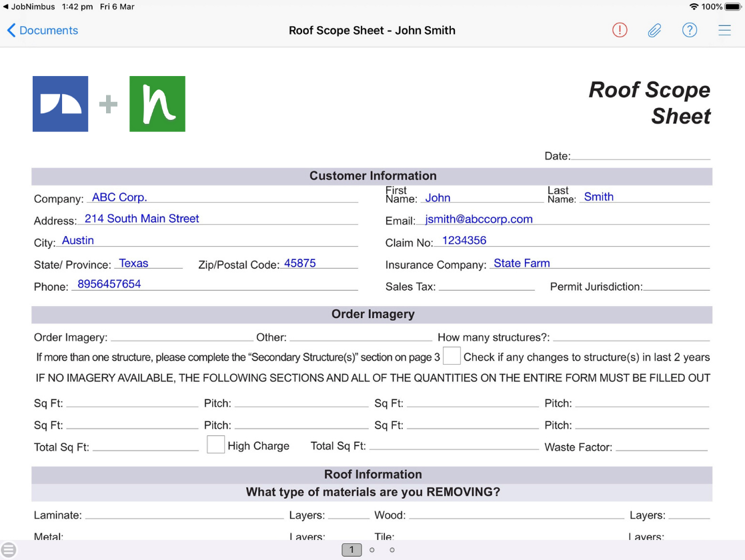Edit the Address field 214 South Main Street
Viewport: 745px width, 560px height.
click(x=219, y=219)
